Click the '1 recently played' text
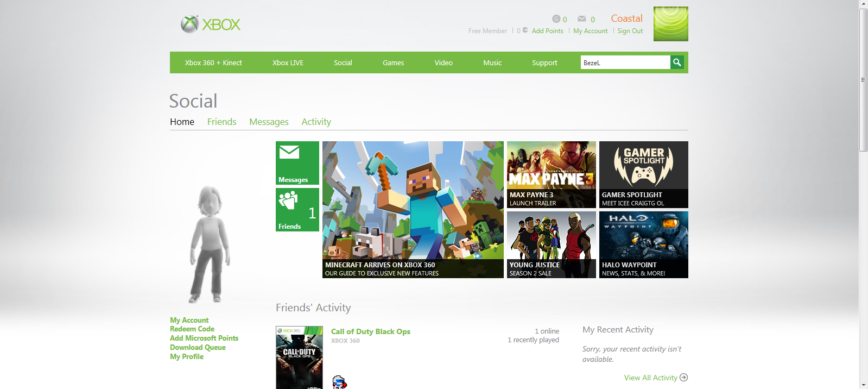Image resolution: width=868 pixels, height=389 pixels. coord(533,340)
